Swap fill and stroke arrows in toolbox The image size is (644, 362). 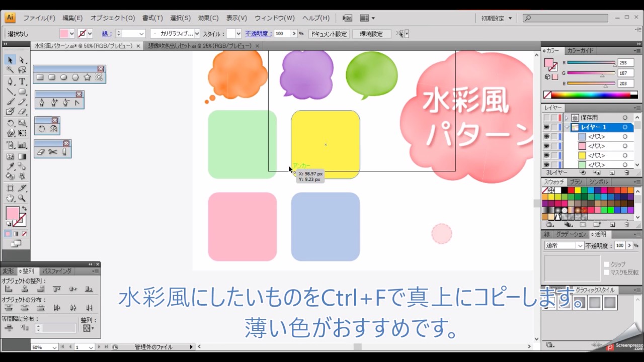pos(24,208)
